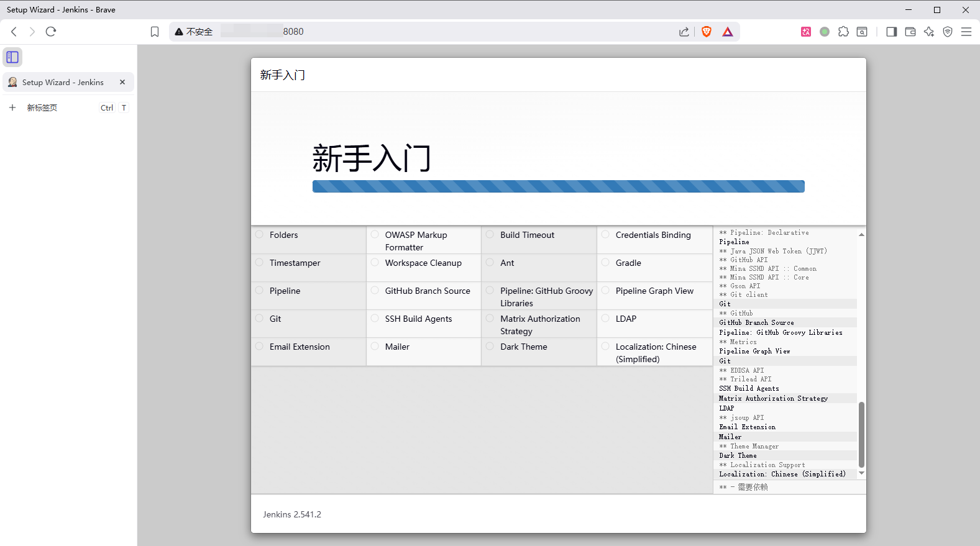Click the Brave Shields lion icon
This screenshot has width=980, height=546.
click(x=706, y=32)
